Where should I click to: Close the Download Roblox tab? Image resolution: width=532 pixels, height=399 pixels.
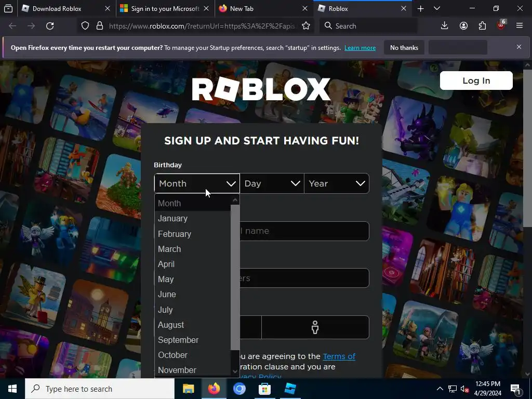(x=108, y=8)
